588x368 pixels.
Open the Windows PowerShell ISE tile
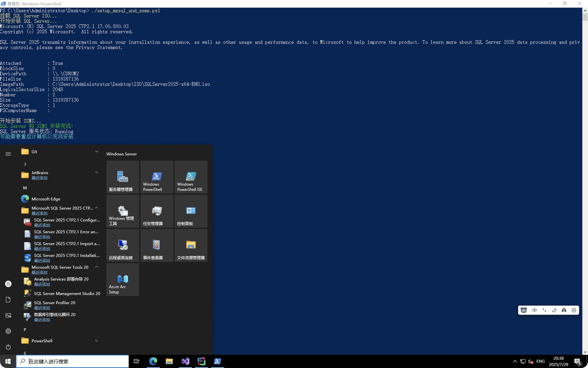(x=191, y=177)
